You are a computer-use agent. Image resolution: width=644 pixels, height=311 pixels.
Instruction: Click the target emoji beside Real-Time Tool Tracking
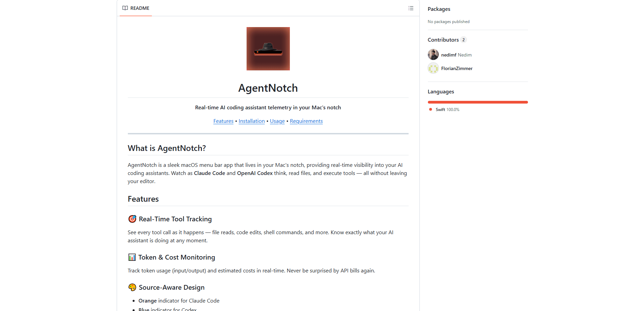(132, 219)
